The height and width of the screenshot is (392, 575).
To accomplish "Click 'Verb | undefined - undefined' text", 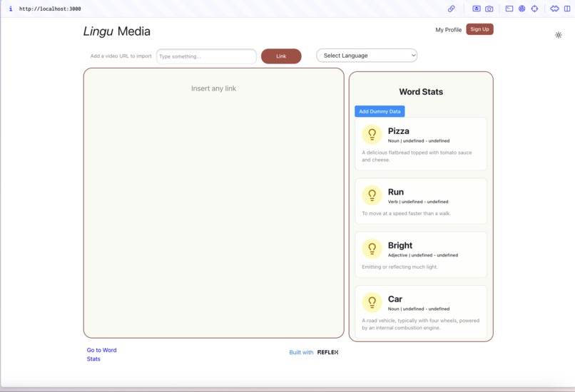I will 418,202.
